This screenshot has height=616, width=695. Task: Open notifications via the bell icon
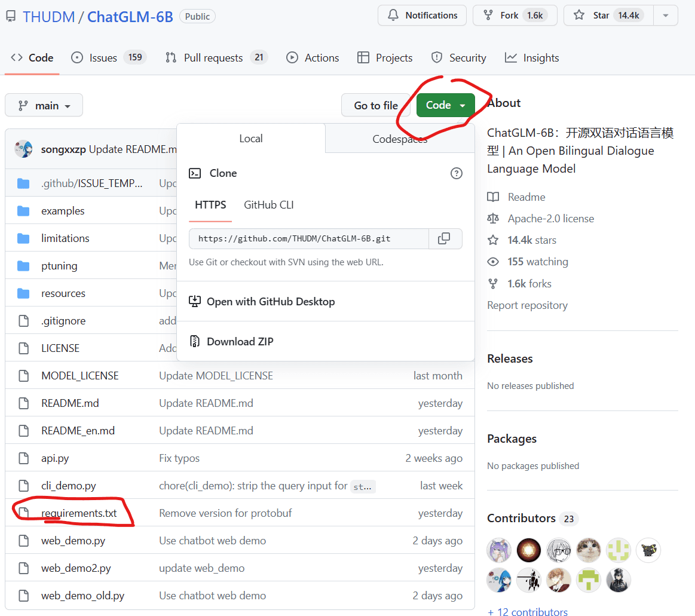[393, 15]
